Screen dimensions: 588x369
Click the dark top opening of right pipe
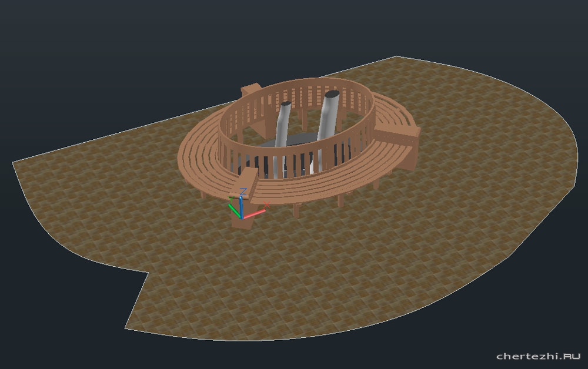point(332,94)
